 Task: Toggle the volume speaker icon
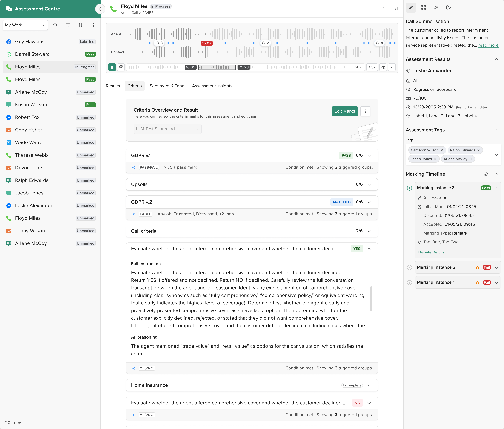tap(383, 67)
